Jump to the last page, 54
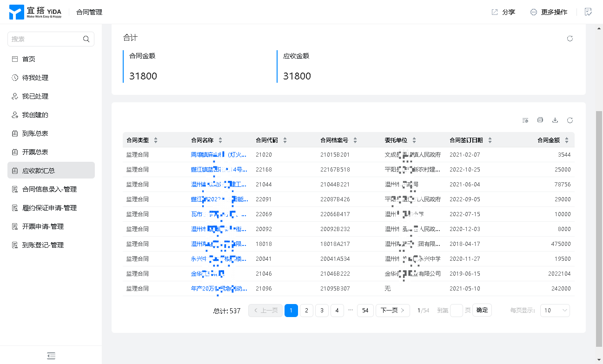 click(365, 311)
